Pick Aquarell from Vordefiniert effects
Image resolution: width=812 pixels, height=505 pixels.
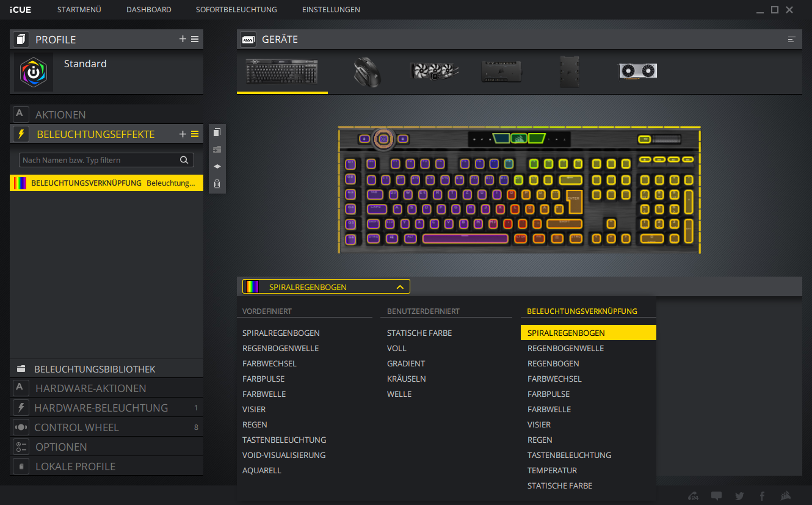(262, 470)
